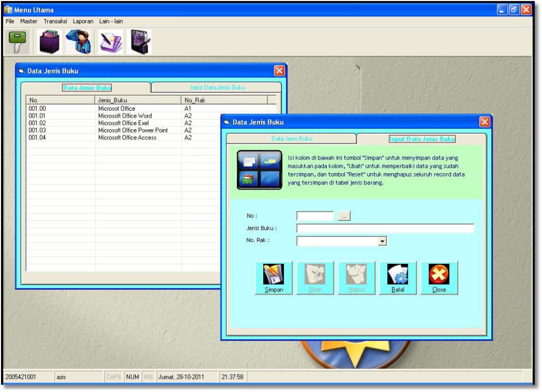Open the Master menu
This screenshot has width=542, height=392.
29,21
